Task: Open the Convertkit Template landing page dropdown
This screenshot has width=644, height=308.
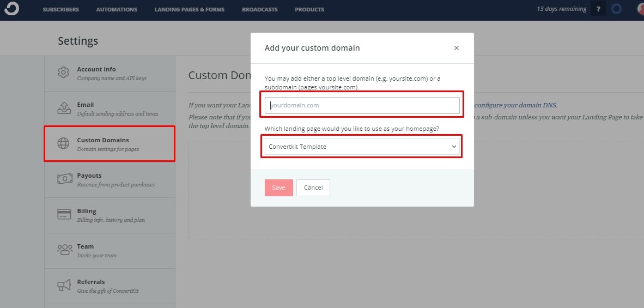Action: click(362, 147)
